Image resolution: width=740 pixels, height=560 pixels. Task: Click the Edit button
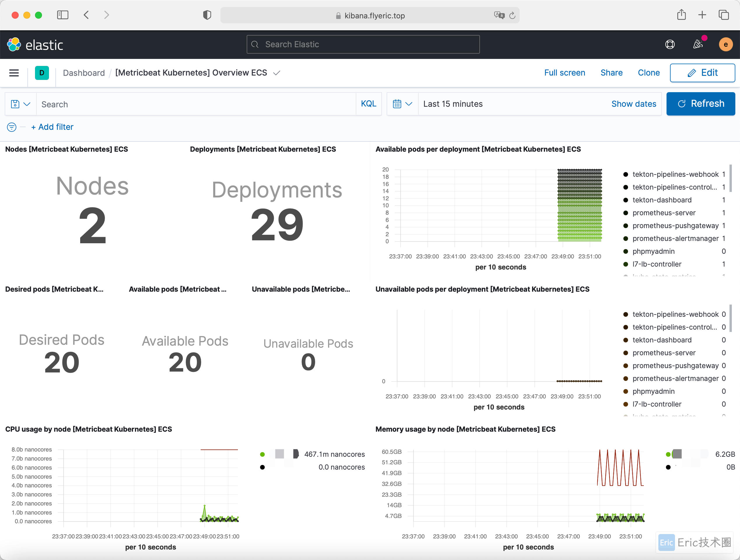tap(702, 73)
